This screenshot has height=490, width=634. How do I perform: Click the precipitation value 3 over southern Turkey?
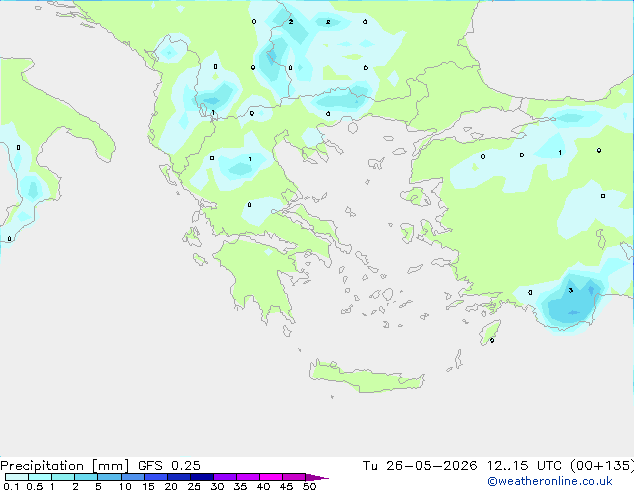571,290
